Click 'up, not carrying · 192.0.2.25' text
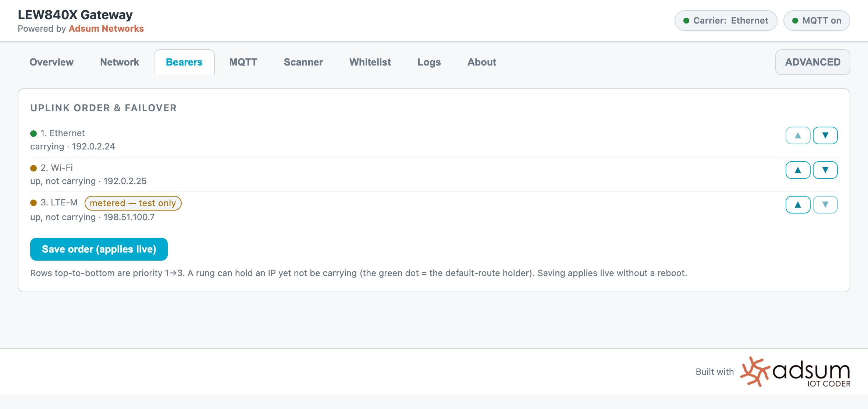 point(88,181)
